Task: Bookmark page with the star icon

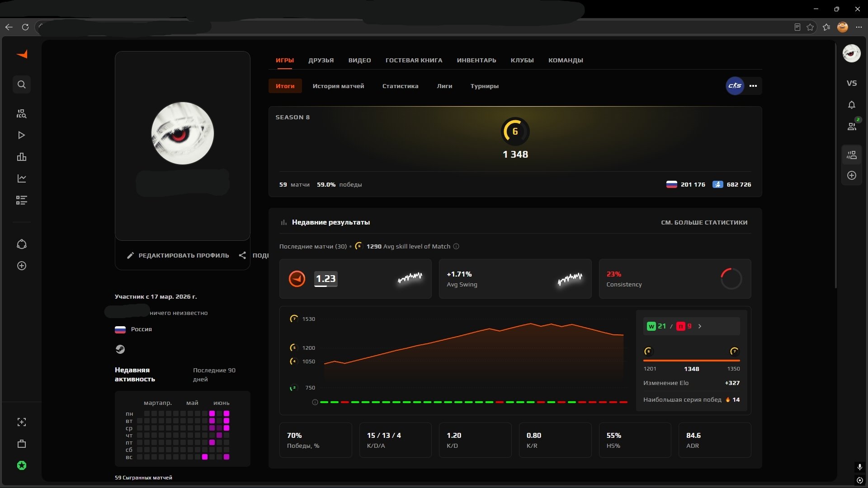Action: coord(810,27)
